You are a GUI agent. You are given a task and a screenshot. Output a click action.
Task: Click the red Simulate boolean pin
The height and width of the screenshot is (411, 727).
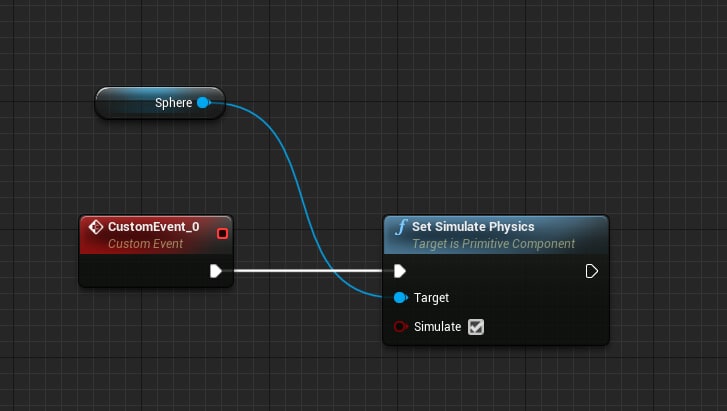click(x=401, y=327)
